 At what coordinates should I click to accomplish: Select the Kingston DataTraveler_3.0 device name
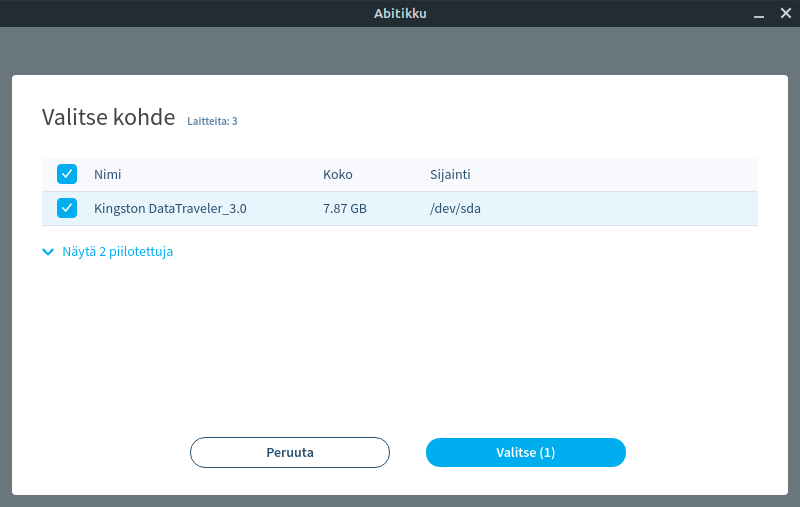coord(170,209)
